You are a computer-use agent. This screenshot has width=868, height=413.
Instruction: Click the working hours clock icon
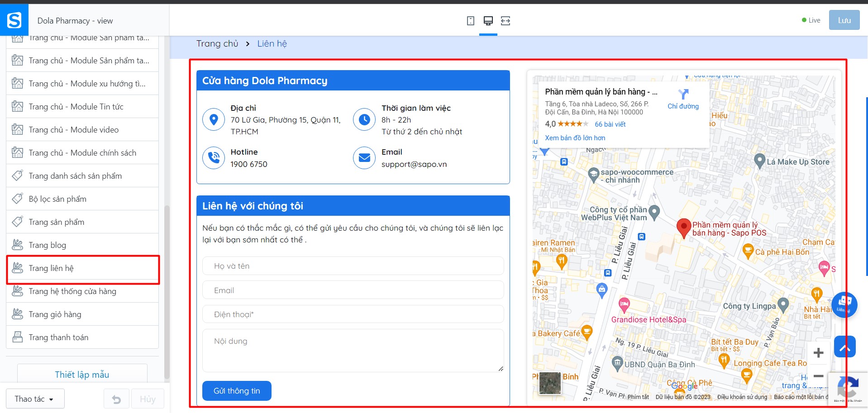[364, 120]
